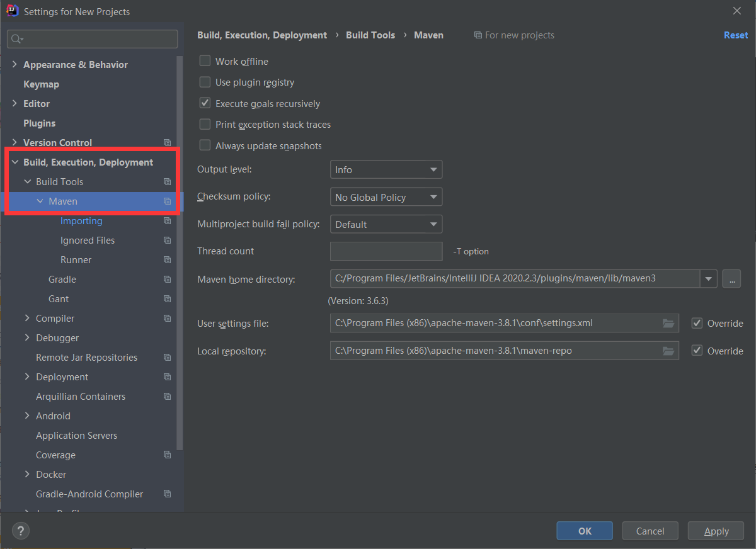This screenshot has width=756, height=549.
Task: Click the Reset link
Action: [735, 35]
